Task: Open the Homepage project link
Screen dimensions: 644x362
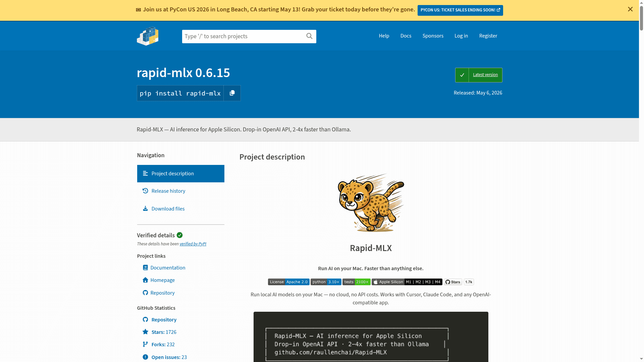Action: pos(162,280)
